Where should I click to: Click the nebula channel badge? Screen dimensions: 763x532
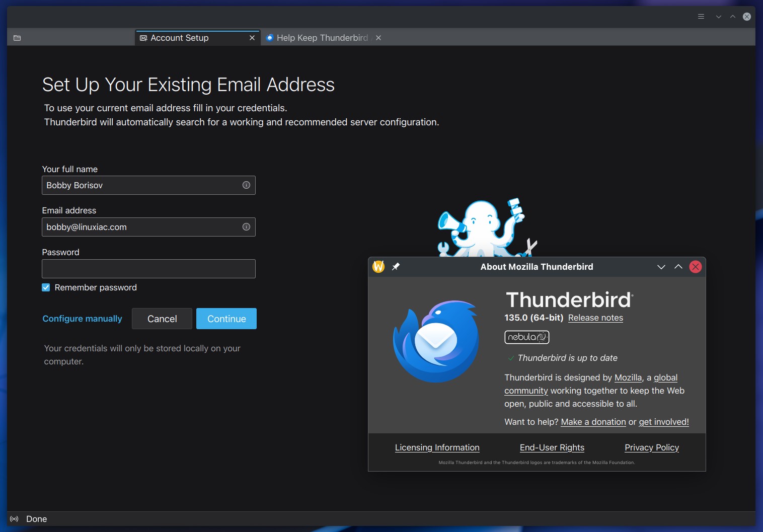(x=526, y=337)
